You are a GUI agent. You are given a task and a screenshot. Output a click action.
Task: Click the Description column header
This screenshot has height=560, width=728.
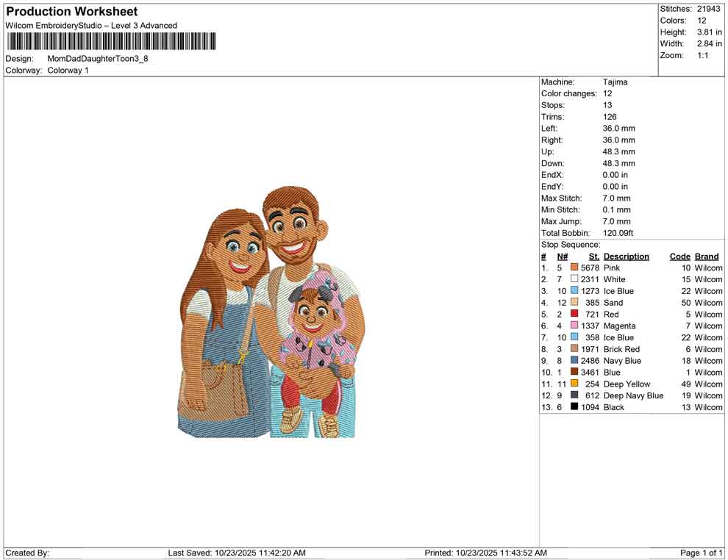pyautogui.click(x=627, y=256)
